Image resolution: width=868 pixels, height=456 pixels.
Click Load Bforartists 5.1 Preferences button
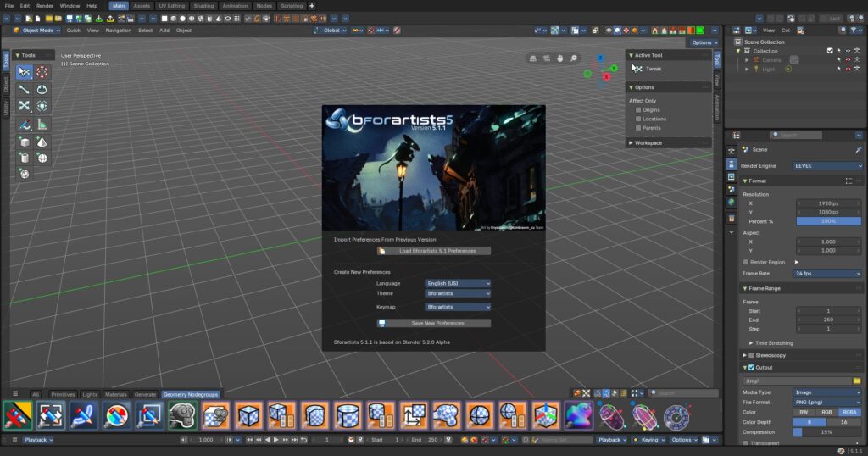click(x=433, y=251)
